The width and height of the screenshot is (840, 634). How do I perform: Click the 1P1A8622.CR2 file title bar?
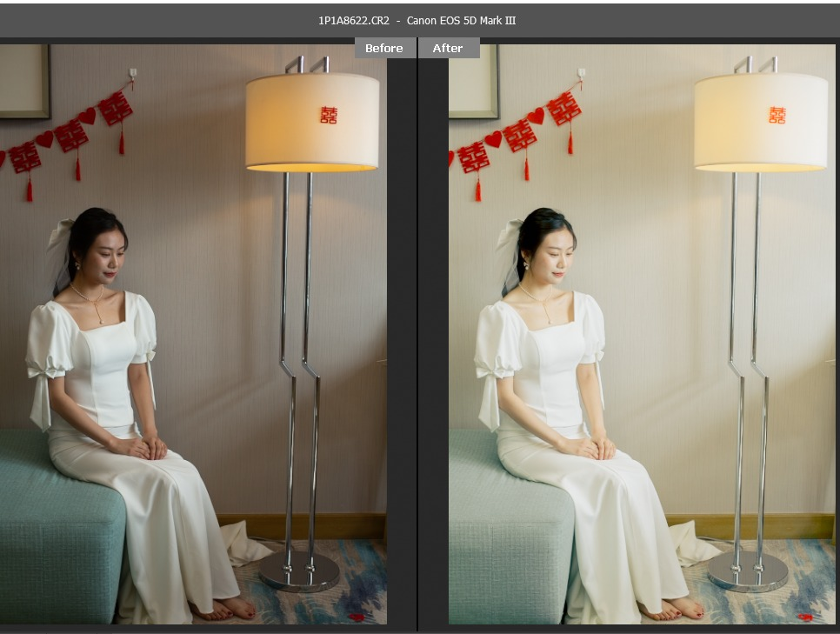pyautogui.click(x=417, y=20)
